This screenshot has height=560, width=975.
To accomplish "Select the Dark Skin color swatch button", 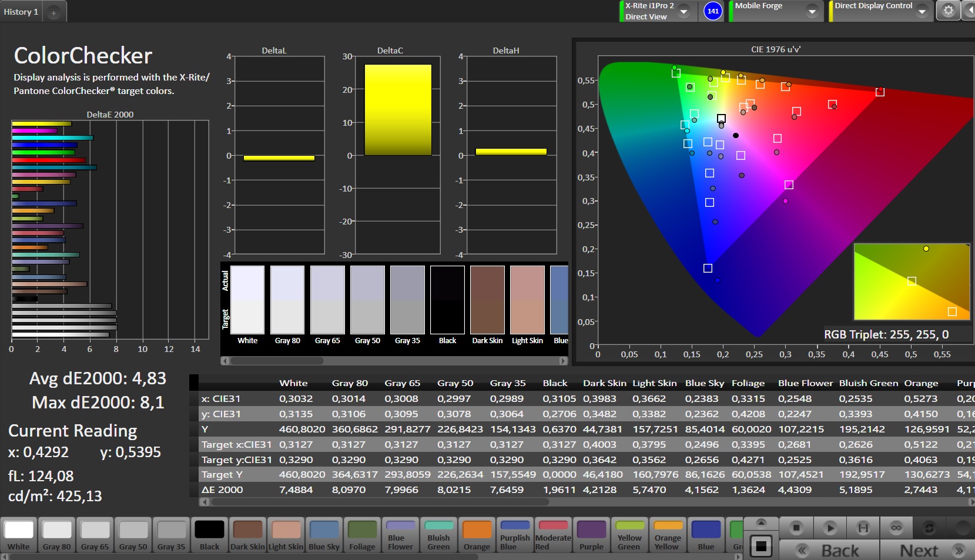I will pos(247,535).
